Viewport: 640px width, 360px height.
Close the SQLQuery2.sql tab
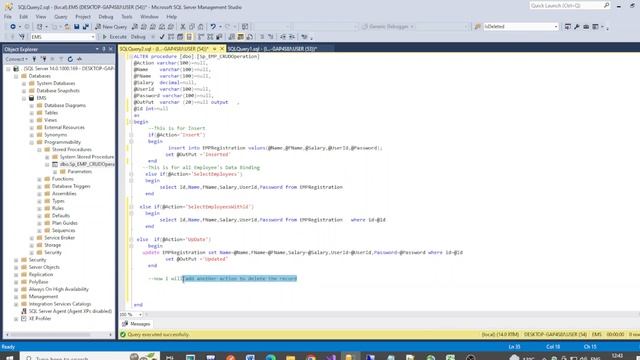coord(222,49)
